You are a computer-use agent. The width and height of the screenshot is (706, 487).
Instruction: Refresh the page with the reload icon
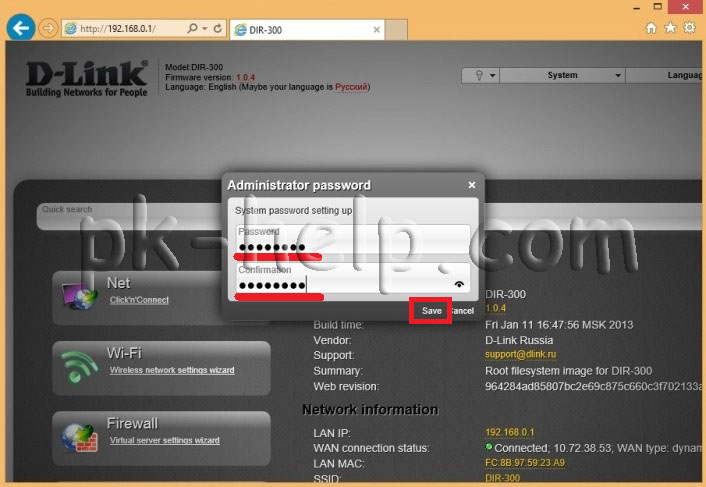(218, 28)
